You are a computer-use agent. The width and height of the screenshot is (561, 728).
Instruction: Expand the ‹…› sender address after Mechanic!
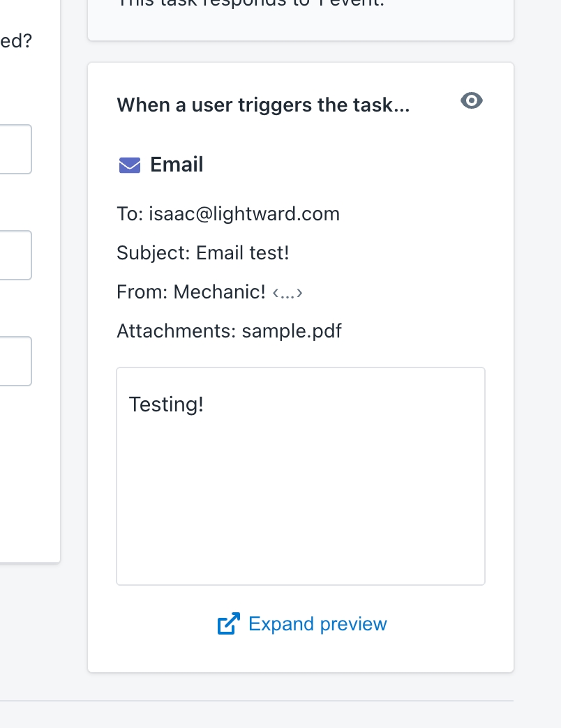[287, 293]
